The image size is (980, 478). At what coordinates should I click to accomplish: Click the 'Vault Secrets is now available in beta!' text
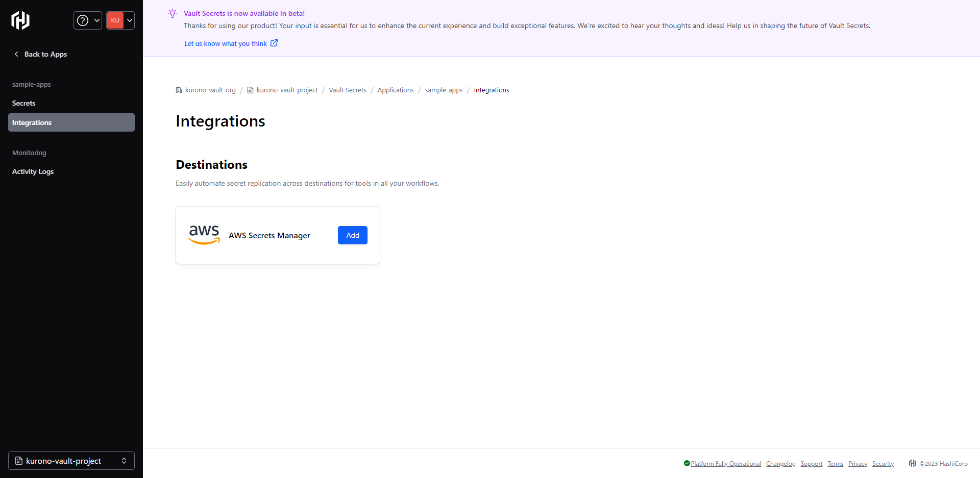[244, 13]
